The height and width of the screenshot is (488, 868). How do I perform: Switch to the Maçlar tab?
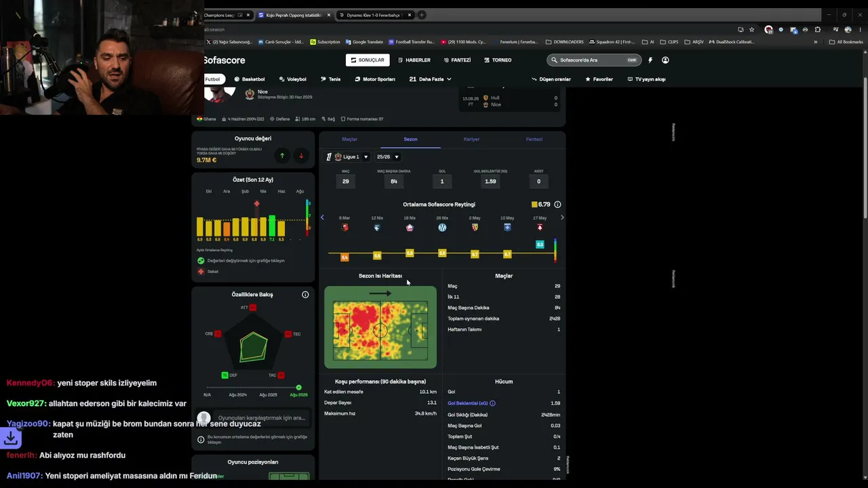click(349, 139)
